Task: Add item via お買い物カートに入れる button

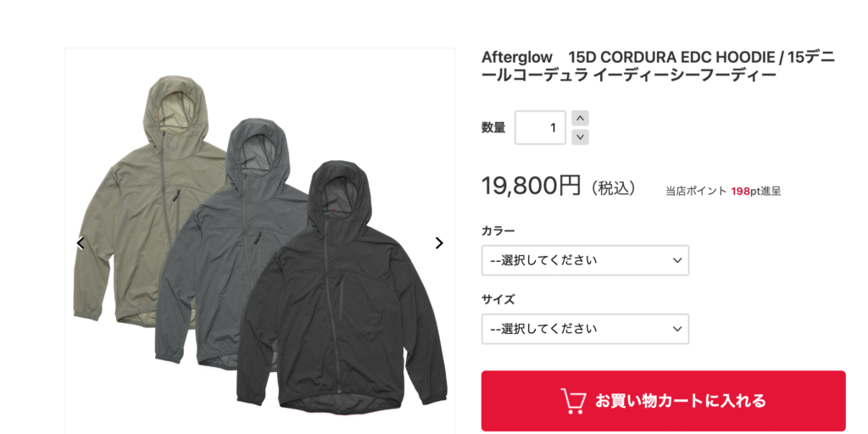Action: 663,401
